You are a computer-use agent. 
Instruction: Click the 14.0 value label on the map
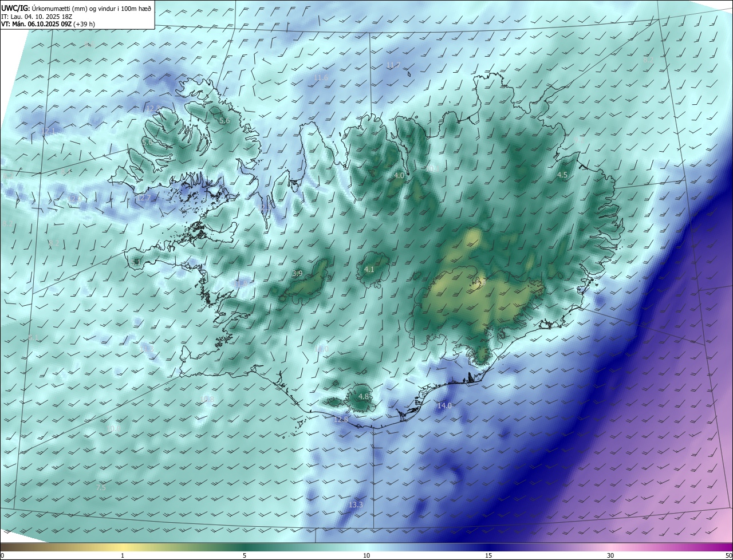point(444,405)
